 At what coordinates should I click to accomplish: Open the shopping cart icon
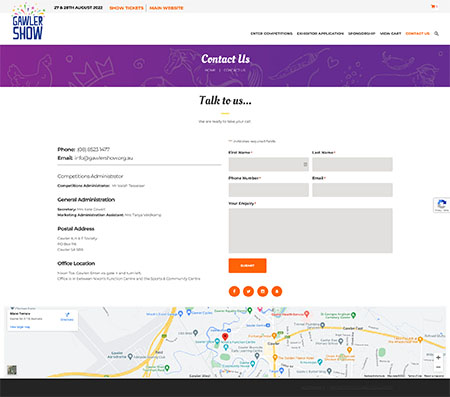433,6
